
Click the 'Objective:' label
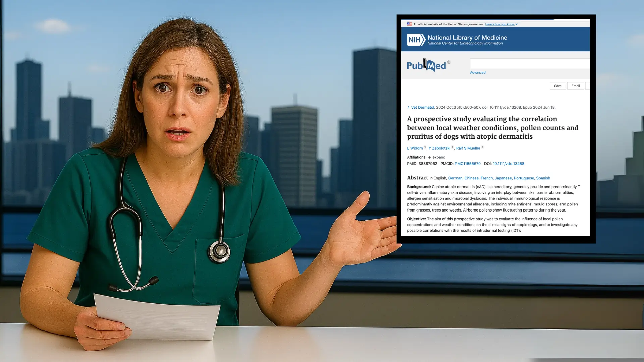416,219
